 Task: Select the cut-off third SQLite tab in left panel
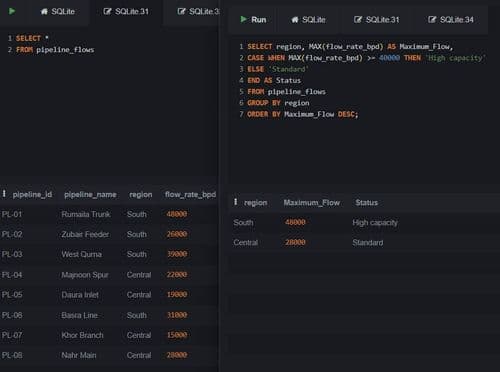click(x=198, y=12)
